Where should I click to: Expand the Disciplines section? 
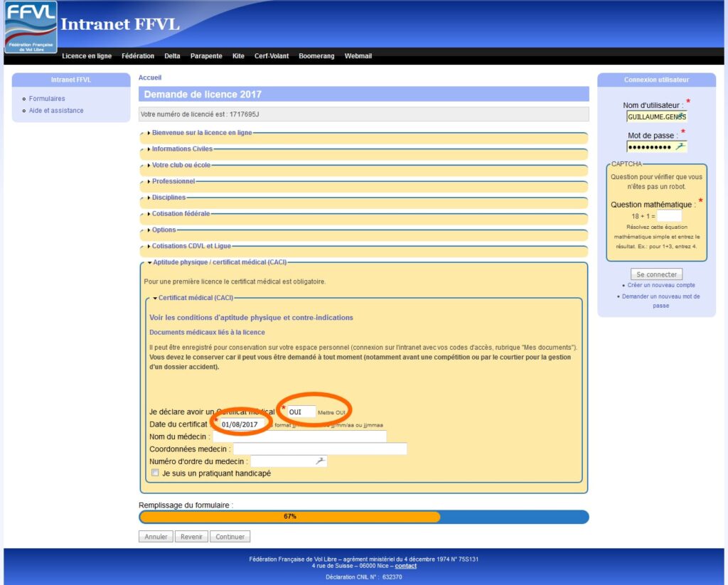pos(168,198)
